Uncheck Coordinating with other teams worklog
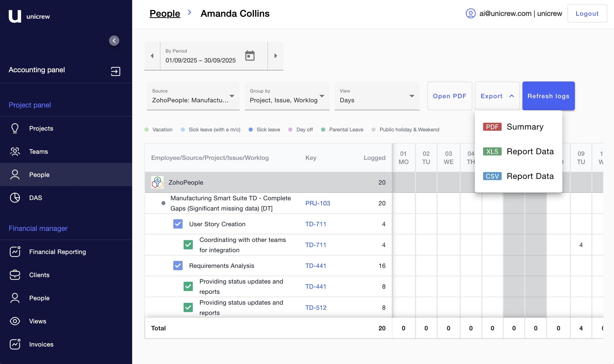This screenshot has height=364, width=614. 188,245
